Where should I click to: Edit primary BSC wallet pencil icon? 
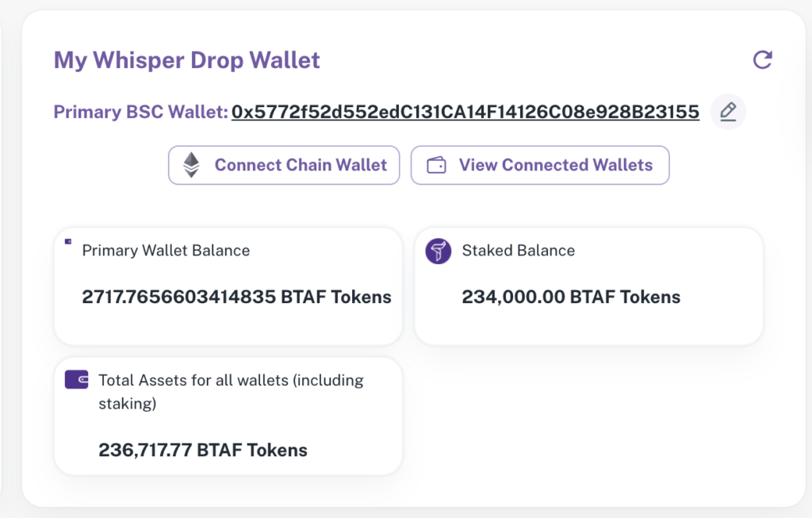[728, 111]
